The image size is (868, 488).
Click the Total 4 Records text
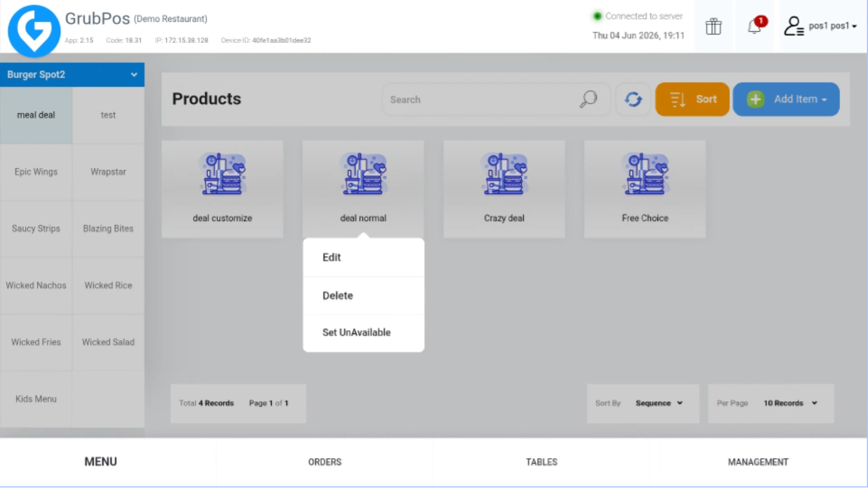[207, 403]
